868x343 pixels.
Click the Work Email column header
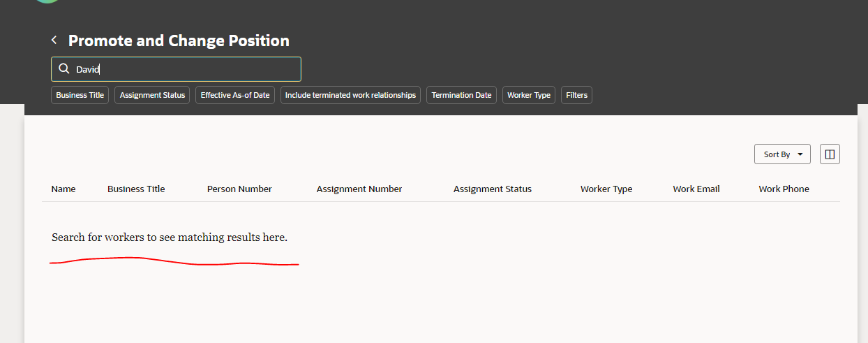(696, 189)
